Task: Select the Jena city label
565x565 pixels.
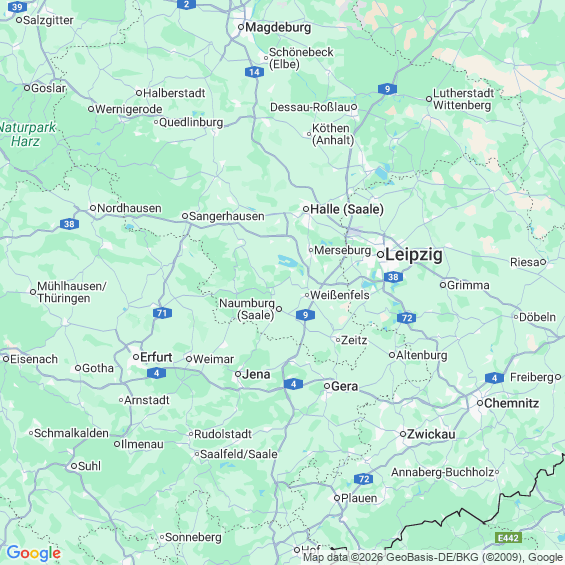Action: coord(256,374)
